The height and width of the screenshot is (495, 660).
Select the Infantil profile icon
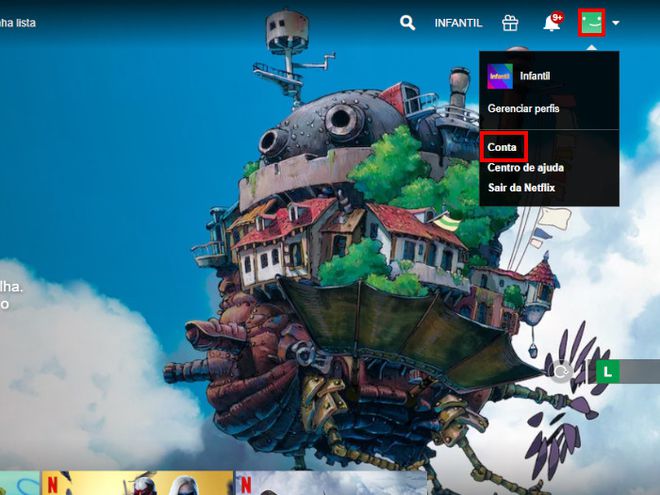pyautogui.click(x=500, y=76)
